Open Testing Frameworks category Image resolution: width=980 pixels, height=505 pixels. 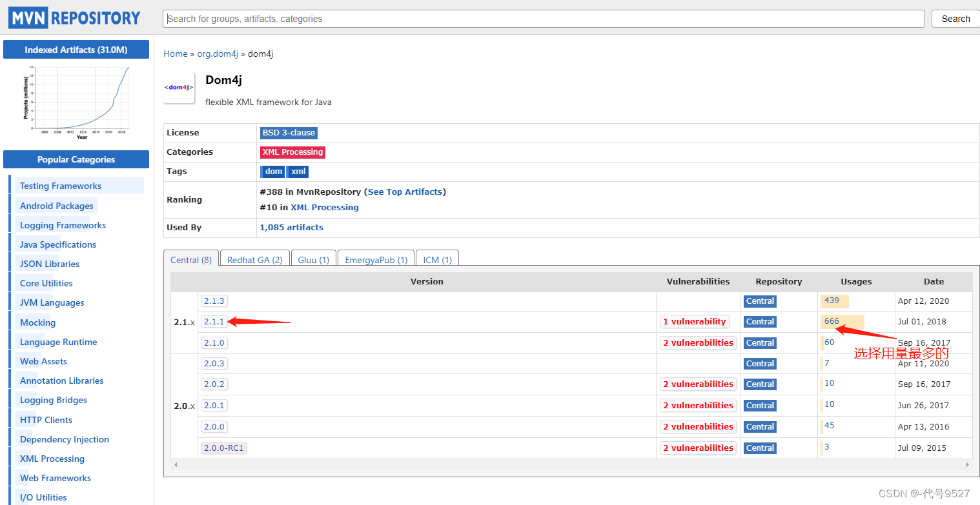click(61, 186)
